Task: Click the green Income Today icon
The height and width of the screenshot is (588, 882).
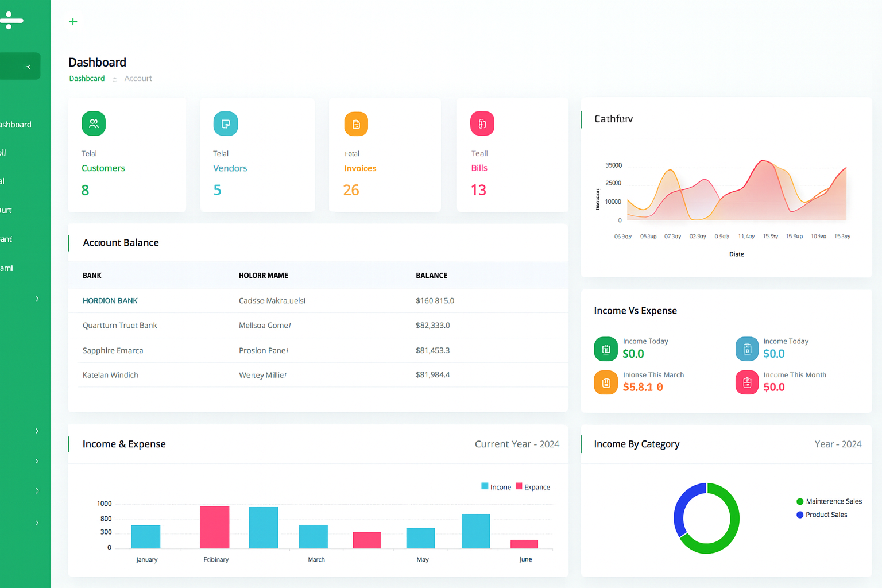Action: point(606,349)
